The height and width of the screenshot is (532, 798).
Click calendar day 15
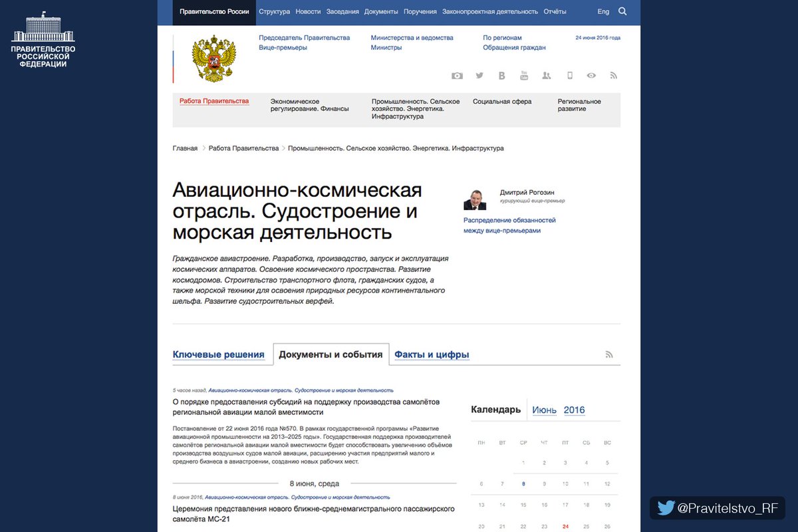[523, 505]
